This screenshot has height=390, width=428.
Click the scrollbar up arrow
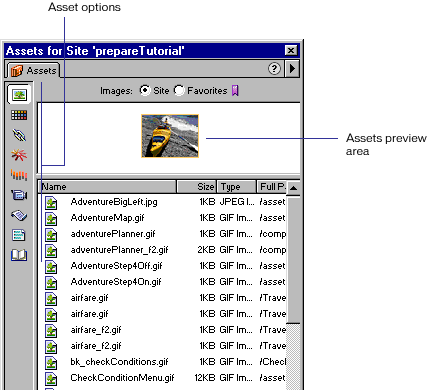(x=293, y=188)
